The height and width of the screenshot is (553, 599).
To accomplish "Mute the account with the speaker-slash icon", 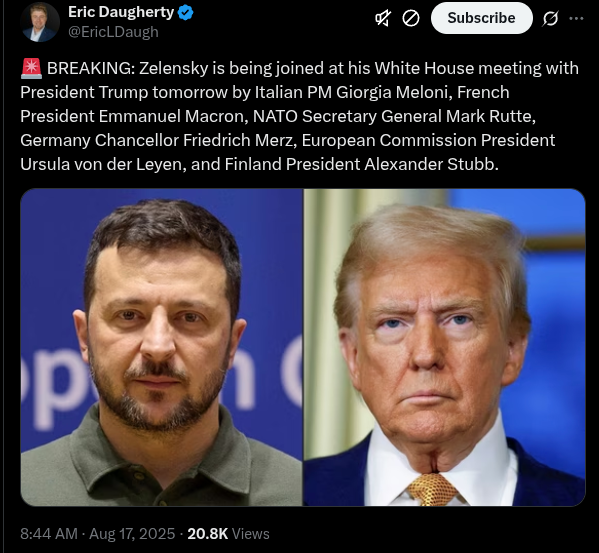I will click(x=383, y=18).
